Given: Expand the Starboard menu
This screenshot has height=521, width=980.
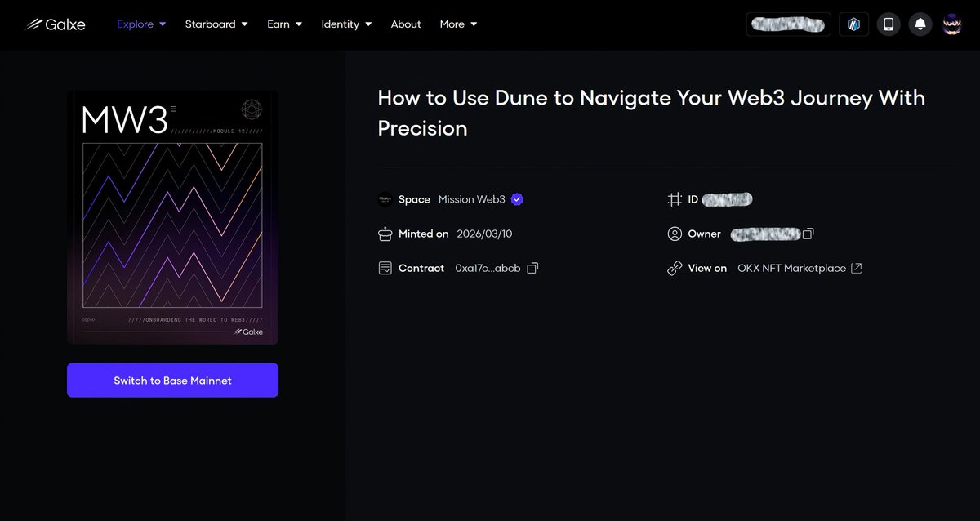Looking at the screenshot, I should click(x=216, y=24).
